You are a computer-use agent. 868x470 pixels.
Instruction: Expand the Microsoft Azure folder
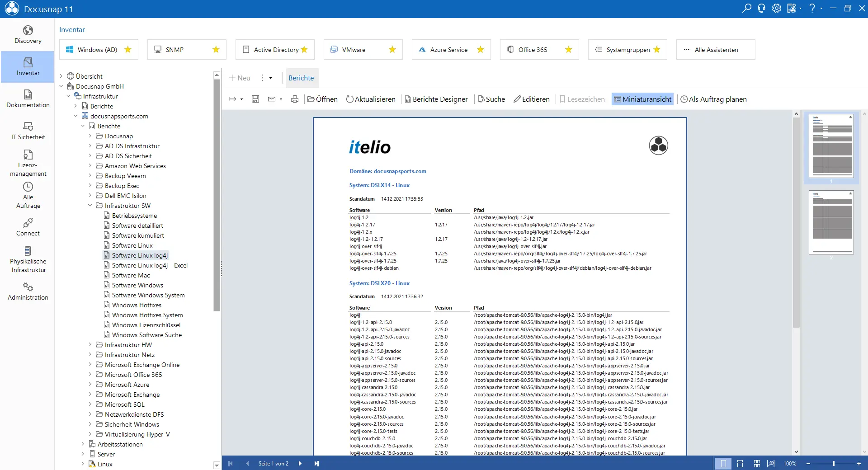[90, 385]
